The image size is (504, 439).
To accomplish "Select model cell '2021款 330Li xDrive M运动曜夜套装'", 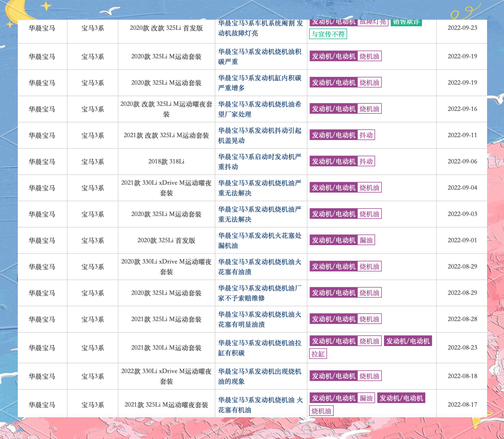I will pos(166,188).
